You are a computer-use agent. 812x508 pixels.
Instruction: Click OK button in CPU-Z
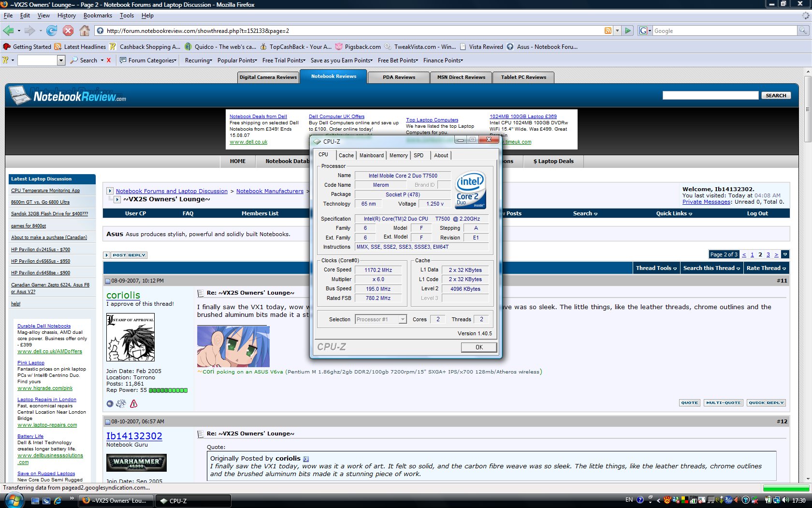[x=478, y=347]
